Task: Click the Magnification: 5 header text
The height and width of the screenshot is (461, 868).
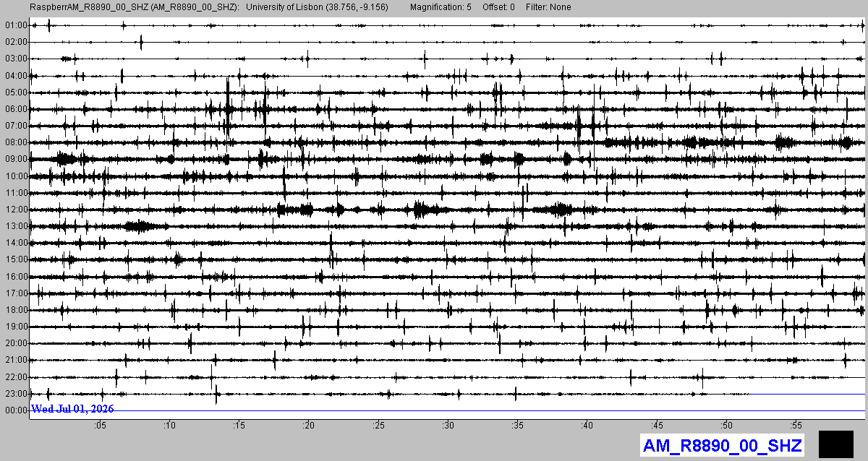Action: (440, 7)
